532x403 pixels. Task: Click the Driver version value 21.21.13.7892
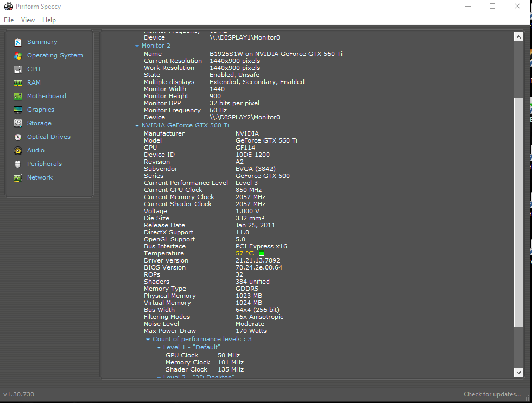point(258,260)
